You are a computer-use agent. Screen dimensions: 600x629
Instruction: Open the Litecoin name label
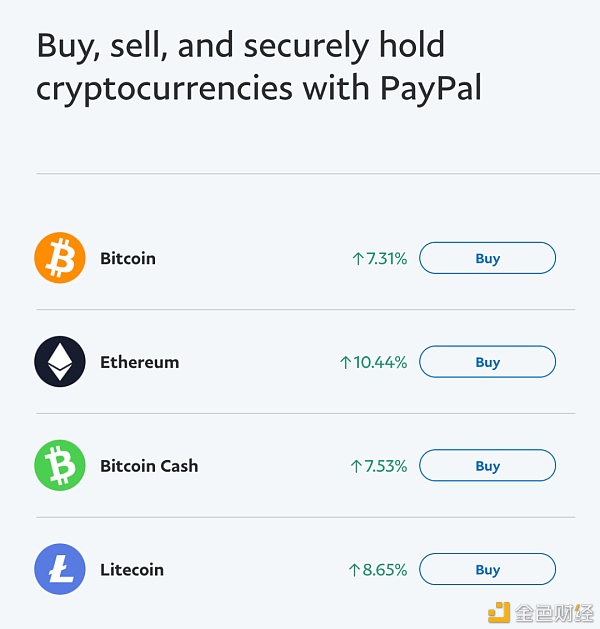point(132,570)
